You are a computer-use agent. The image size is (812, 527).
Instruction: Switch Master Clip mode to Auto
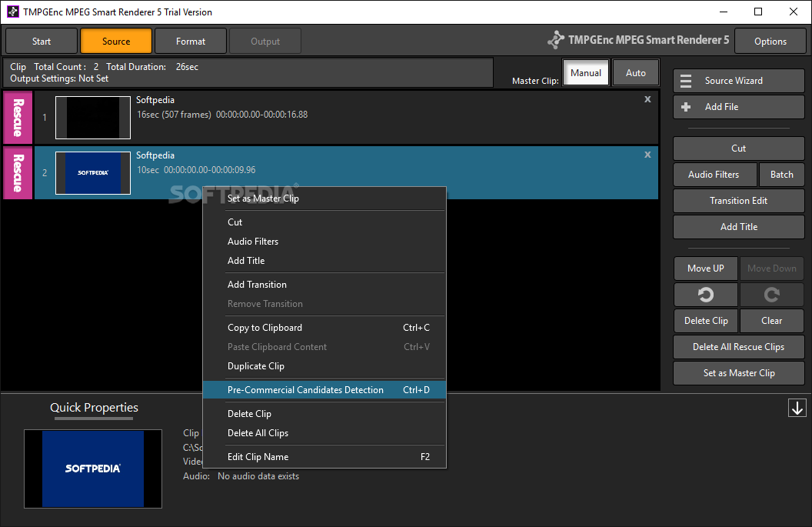635,73
